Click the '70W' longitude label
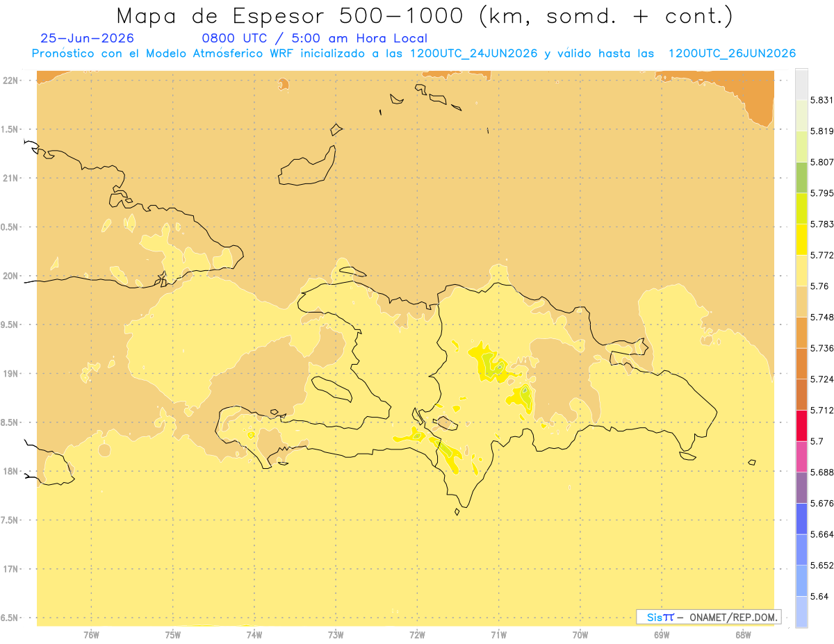This screenshot has width=834, height=644. [580, 634]
